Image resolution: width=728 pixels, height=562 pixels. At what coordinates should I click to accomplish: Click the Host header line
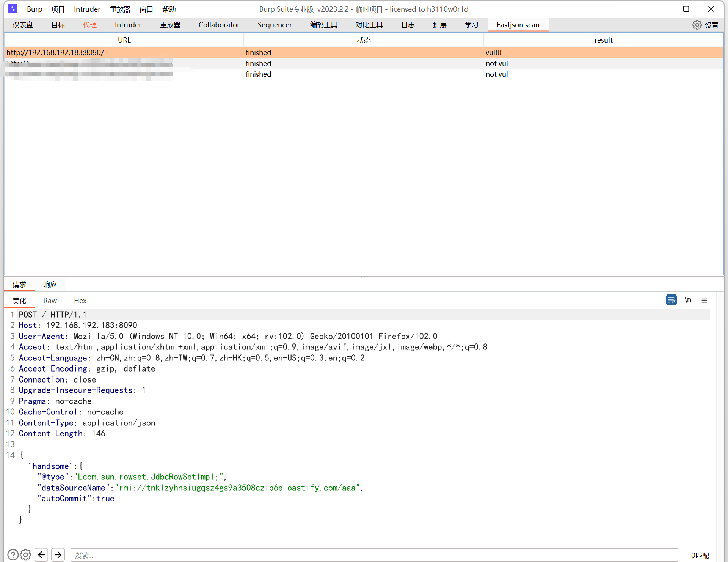coord(78,325)
